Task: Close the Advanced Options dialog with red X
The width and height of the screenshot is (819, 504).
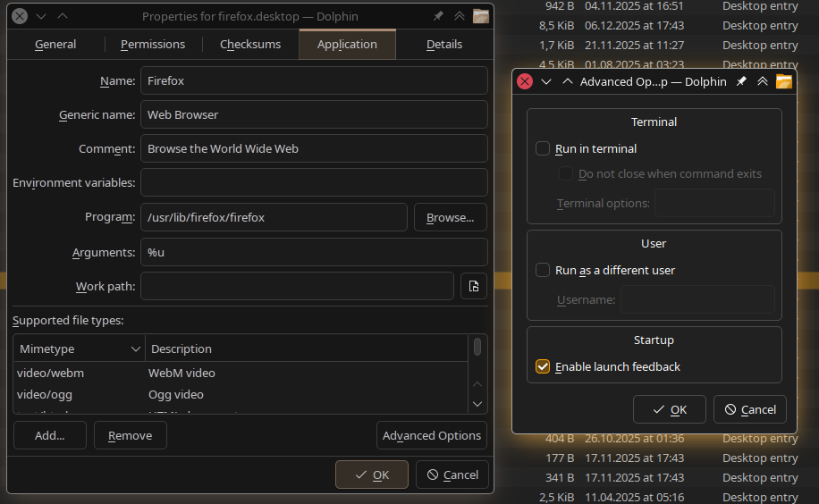Action: click(x=525, y=81)
